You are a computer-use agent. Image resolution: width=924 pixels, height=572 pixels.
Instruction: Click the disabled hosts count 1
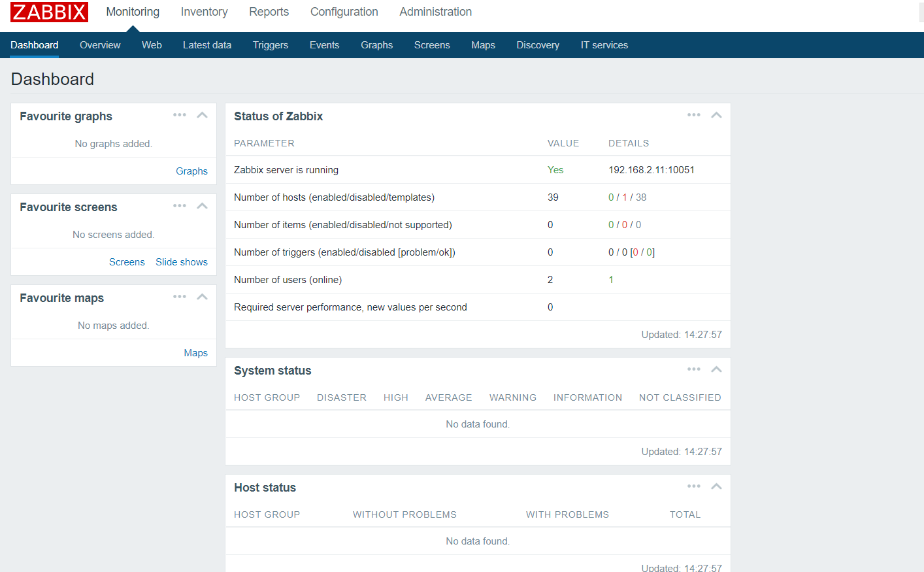pyautogui.click(x=625, y=197)
